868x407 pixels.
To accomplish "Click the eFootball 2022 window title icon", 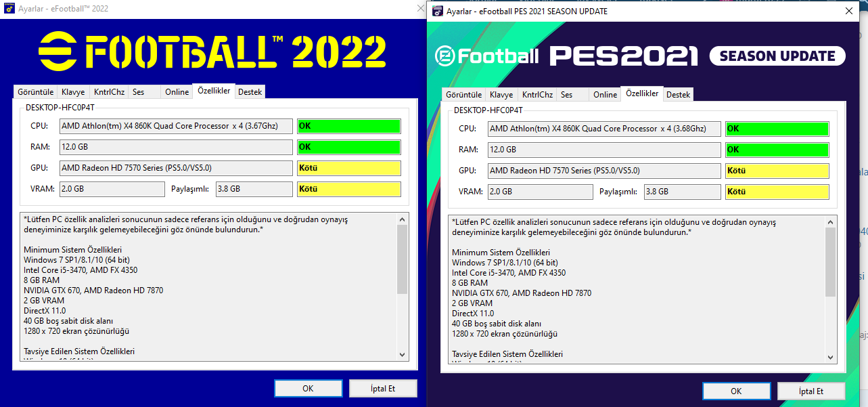I will pos(10,9).
